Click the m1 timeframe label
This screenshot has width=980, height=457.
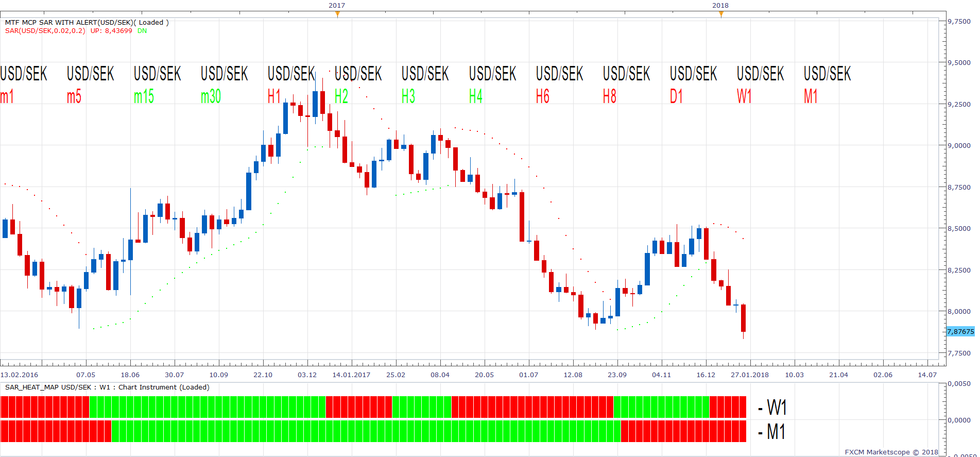tap(7, 96)
